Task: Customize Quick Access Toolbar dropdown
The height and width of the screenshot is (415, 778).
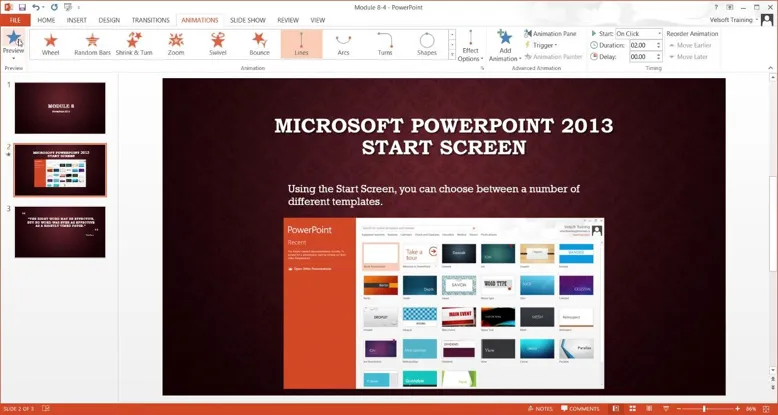Action: tap(79, 7)
